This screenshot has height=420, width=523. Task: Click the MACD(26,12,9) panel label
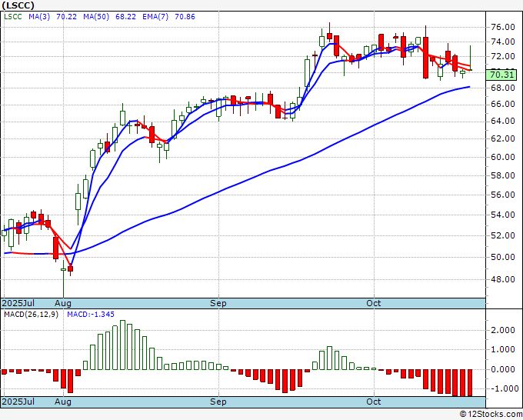pyautogui.click(x=31, y=315)
